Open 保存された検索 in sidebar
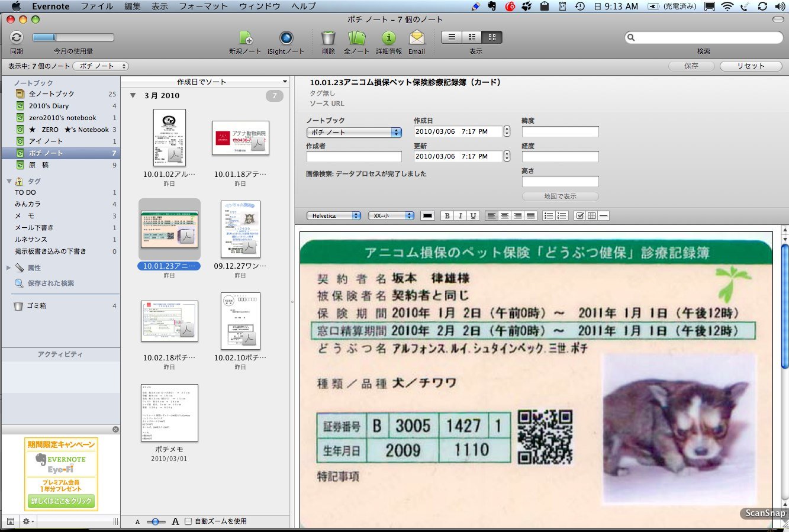The height and width of the screenshot is (532, 789). (x=51, y=283)
